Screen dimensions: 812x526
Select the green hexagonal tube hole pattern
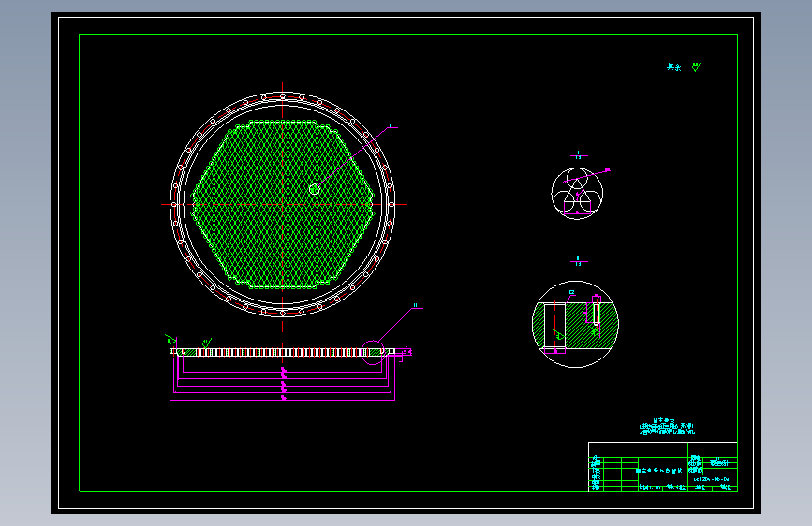[282, 204]
